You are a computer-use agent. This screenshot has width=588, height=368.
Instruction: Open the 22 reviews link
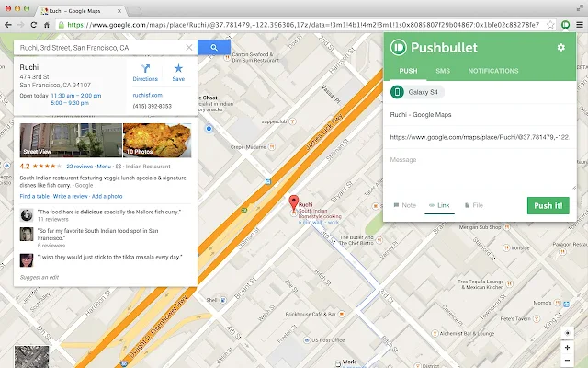(x=80, y=167)
